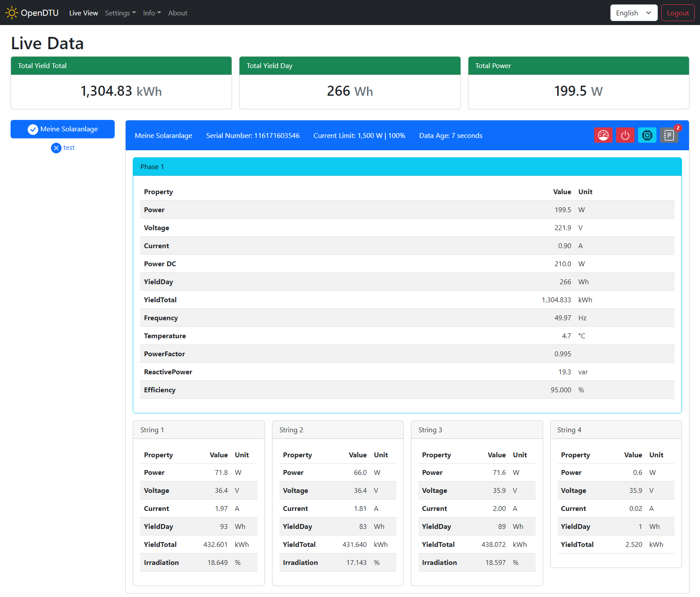Go to the Live View menu item
This screenshot has height=597, width=700.
83,13
